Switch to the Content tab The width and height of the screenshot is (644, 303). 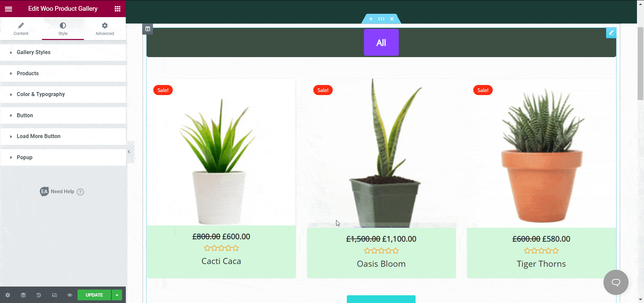click(21, 29)
